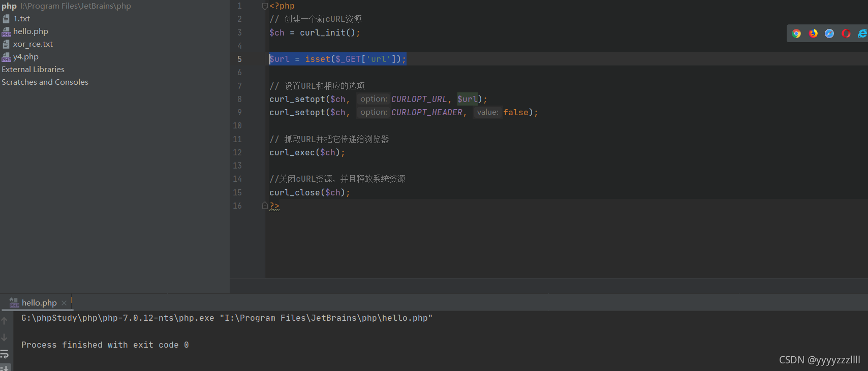Viewport: 868px width, 371px height.
Task: Open hello.php in project tree
Action: point(30,31)
